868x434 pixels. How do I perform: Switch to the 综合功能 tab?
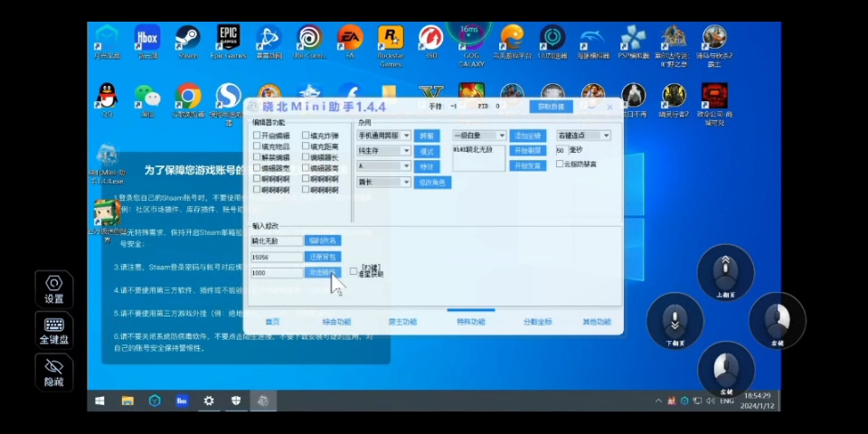click(336, 322)
